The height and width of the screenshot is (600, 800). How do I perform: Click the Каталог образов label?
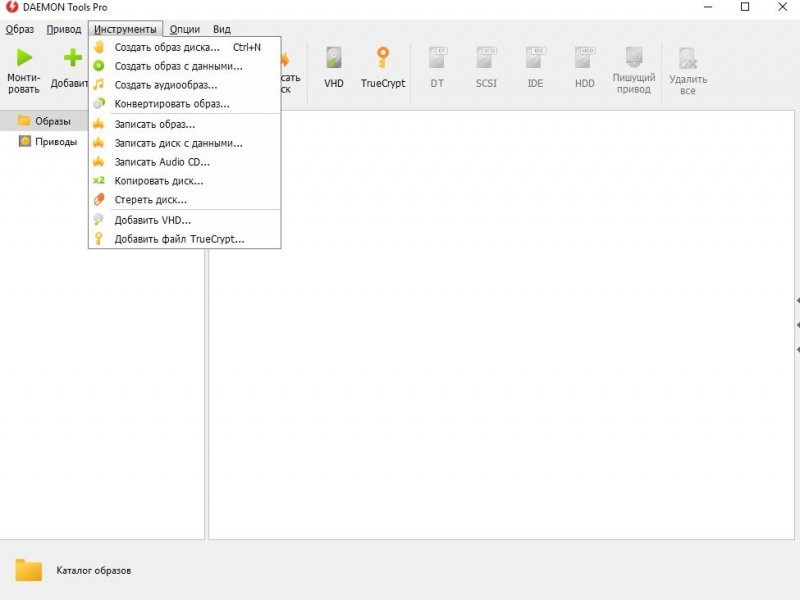93,570
